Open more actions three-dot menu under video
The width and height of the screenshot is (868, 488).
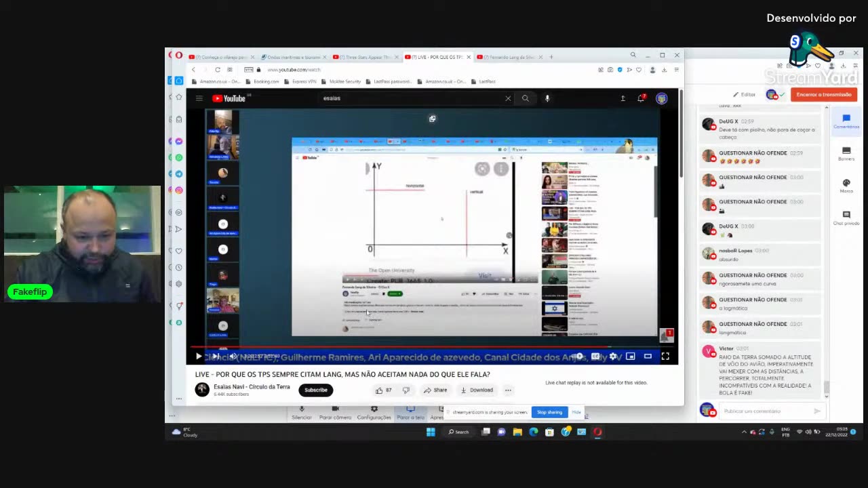(508, 390)
